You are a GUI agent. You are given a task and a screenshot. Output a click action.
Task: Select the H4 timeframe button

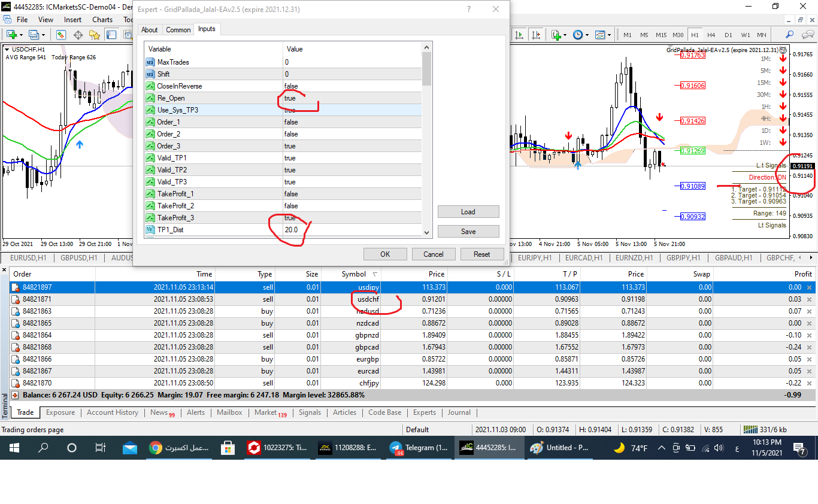coord(711,35)
